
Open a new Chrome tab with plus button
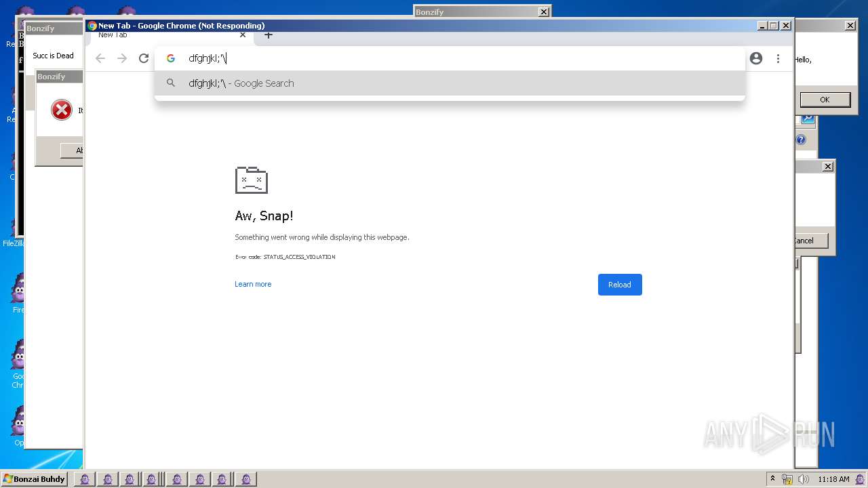click(269, 35)
